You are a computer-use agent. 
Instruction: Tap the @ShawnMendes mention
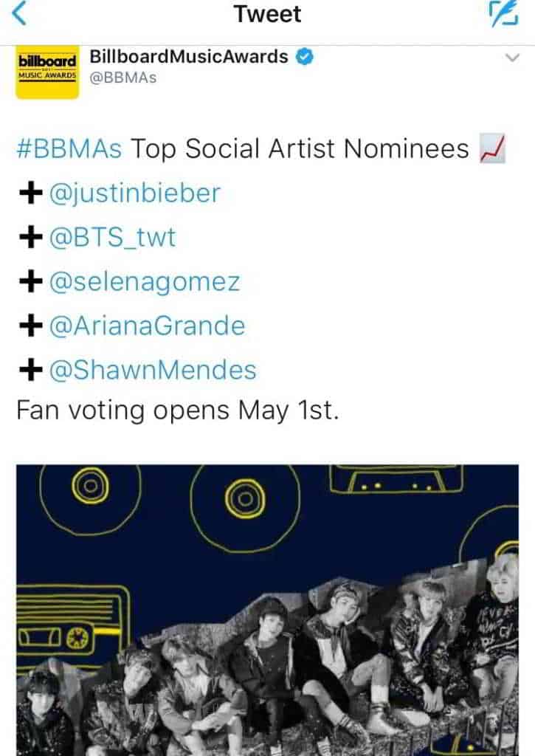(152, 370)
